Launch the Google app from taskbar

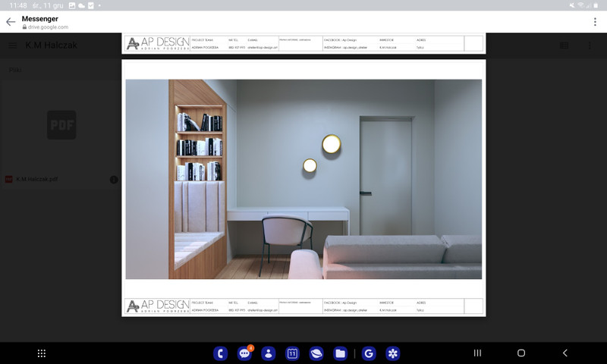tap(369, 353)
